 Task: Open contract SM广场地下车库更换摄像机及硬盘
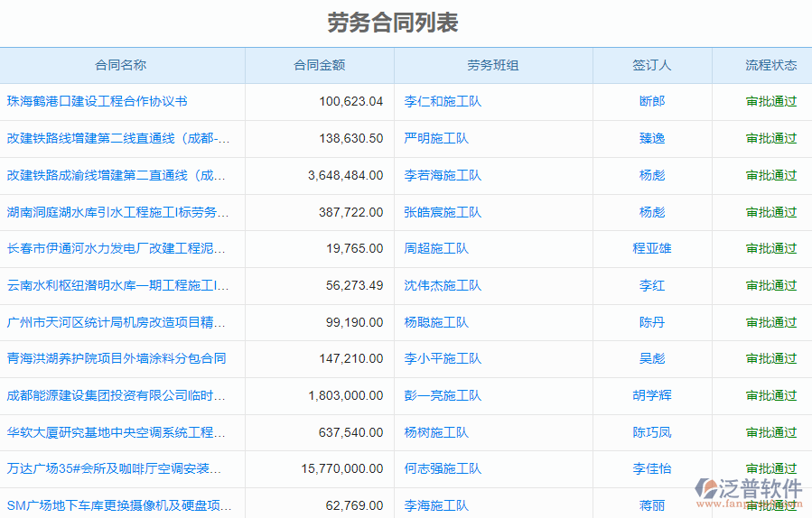(x=119, y=505)
